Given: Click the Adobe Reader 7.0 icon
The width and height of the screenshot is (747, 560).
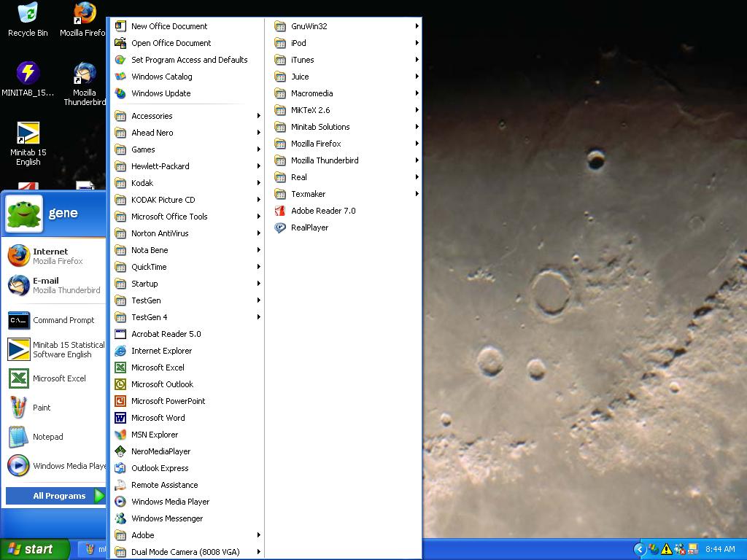Looking at the screenshot, I should pyautogui.click(x=280, y=211).
